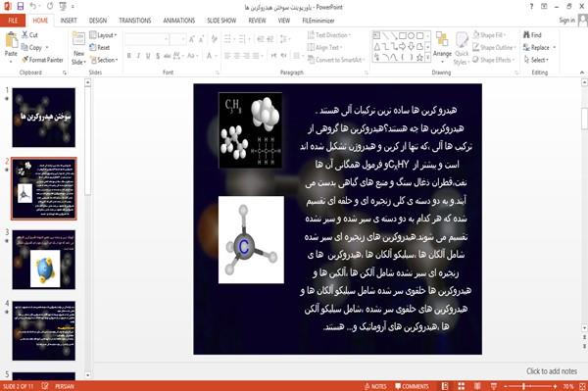The width and height of the screenshot is (588, 391).
Task: Click the spell check icon in status bar
Action: [45, 386]
